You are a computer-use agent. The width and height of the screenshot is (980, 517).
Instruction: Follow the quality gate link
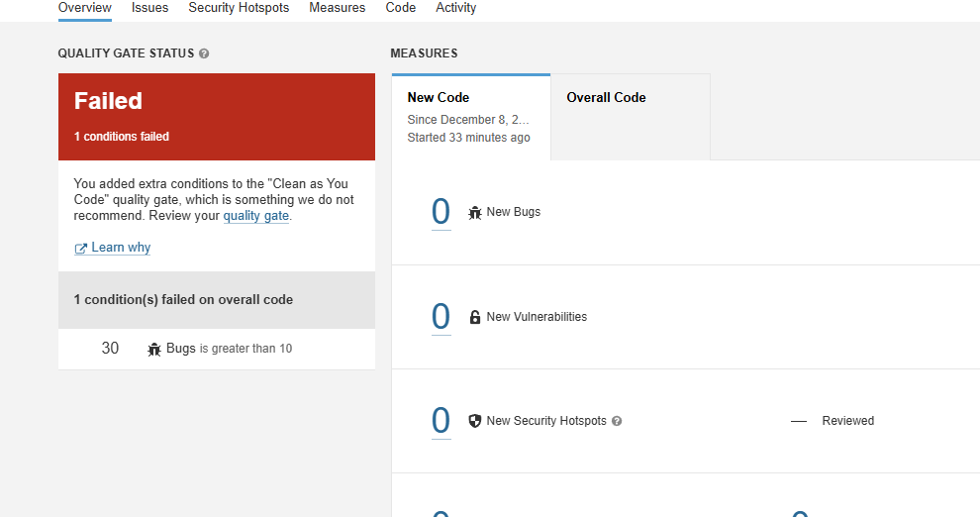[x=256, y=216]
